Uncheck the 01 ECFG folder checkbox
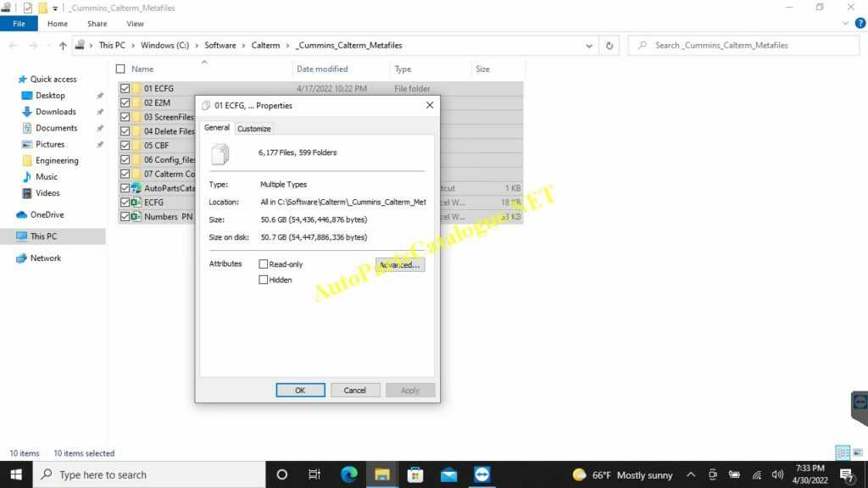Screen dimensions: 868x488 click(x=125, y=88)
